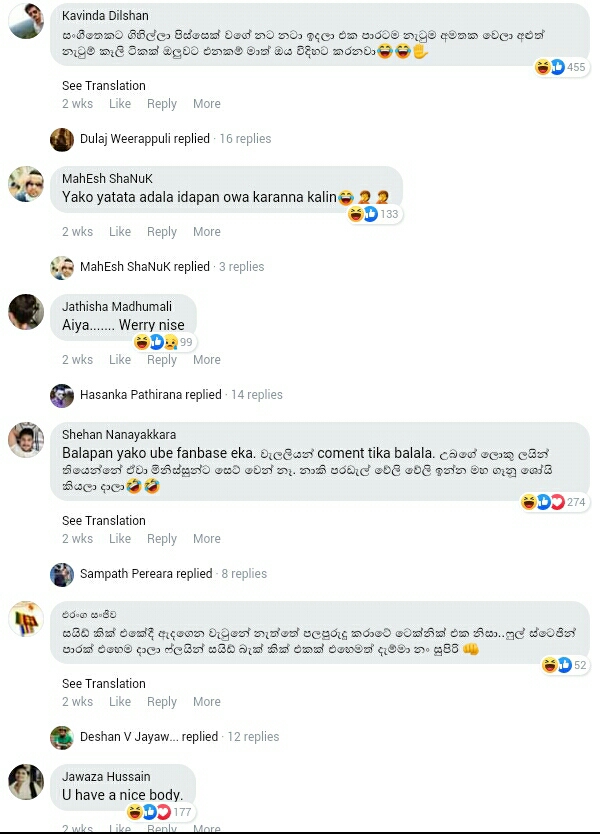The image size is (600, 834).
Task: Like Kavinda Dilshan's comment
Action: click(x=120, y=104)
